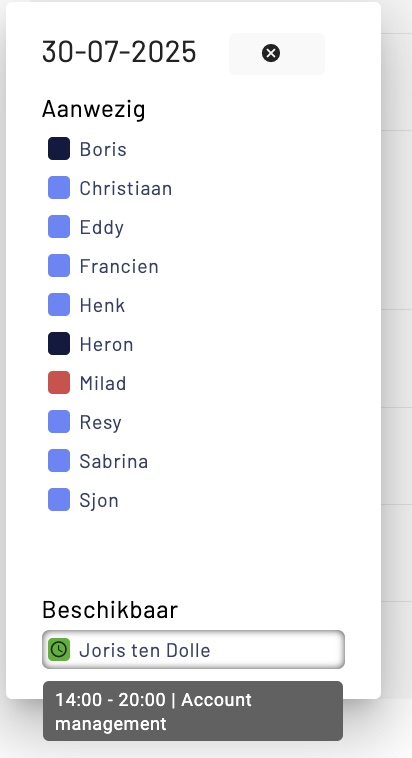Click the 14:00 - 20:00 Account management tooltip
The image size is (412, 758).
(x=193, y=711)
